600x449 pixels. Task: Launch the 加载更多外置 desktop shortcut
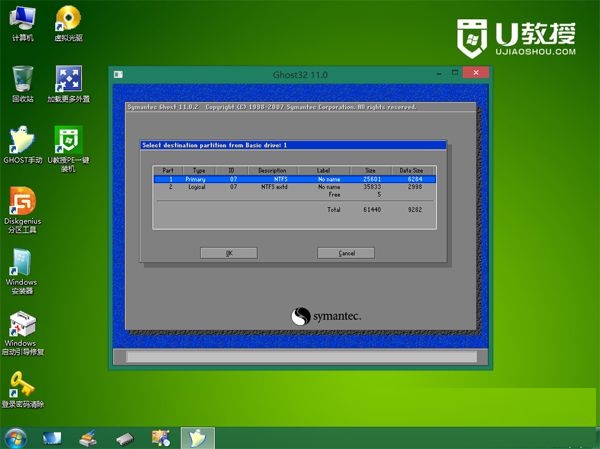pyautogui.click(x=68, y=84)
